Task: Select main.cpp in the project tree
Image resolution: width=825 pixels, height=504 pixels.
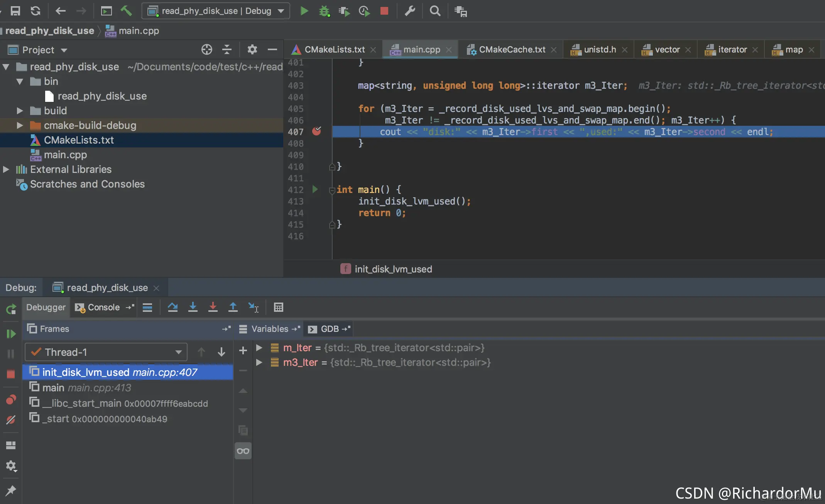Action: point(65,155)
